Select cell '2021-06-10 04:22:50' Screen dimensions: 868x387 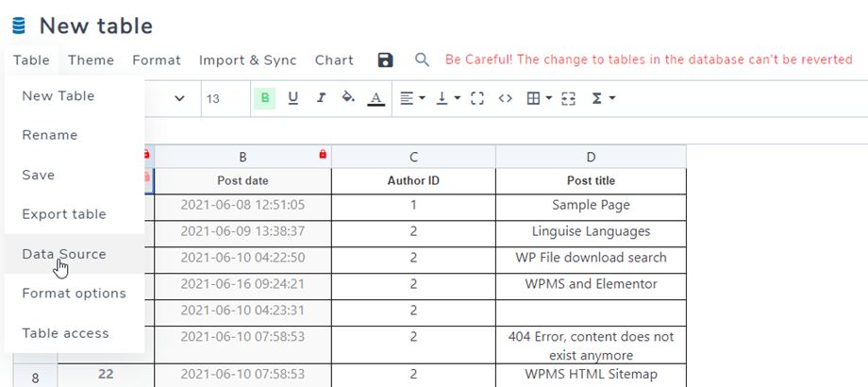pos(243,260)
